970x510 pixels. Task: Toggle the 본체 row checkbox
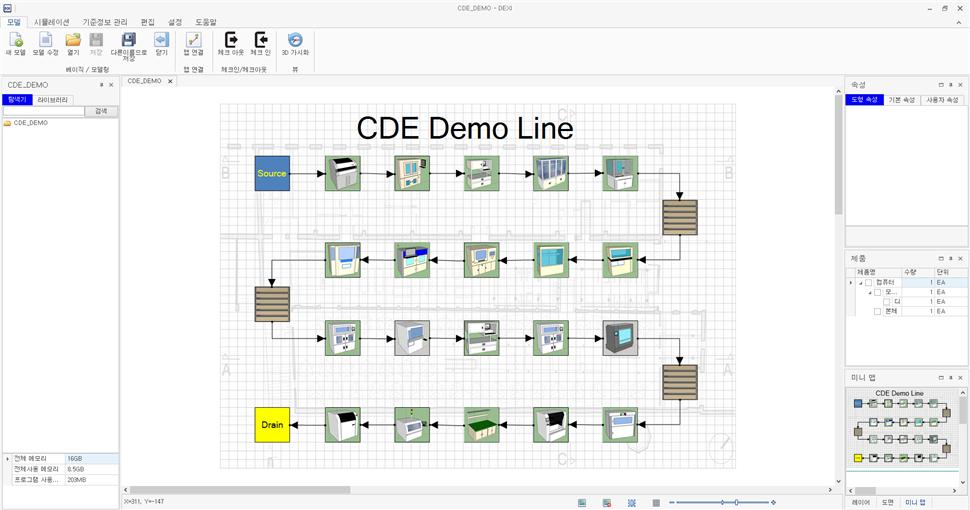coord(878,312)
